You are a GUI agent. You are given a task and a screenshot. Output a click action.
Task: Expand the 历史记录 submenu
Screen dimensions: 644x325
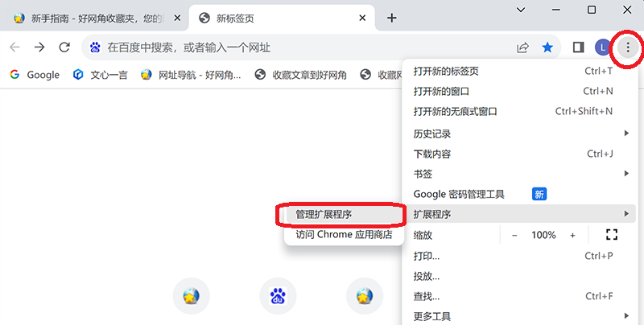(x=521, y=134)
